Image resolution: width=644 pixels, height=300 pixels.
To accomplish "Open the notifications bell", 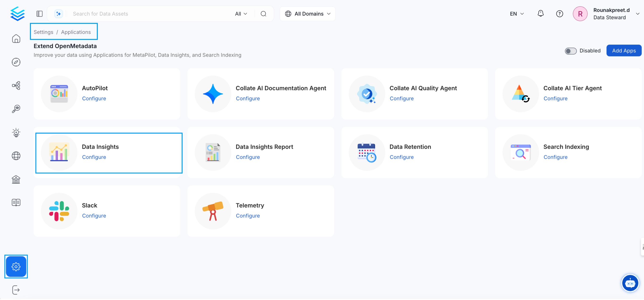I will [540, 13].
